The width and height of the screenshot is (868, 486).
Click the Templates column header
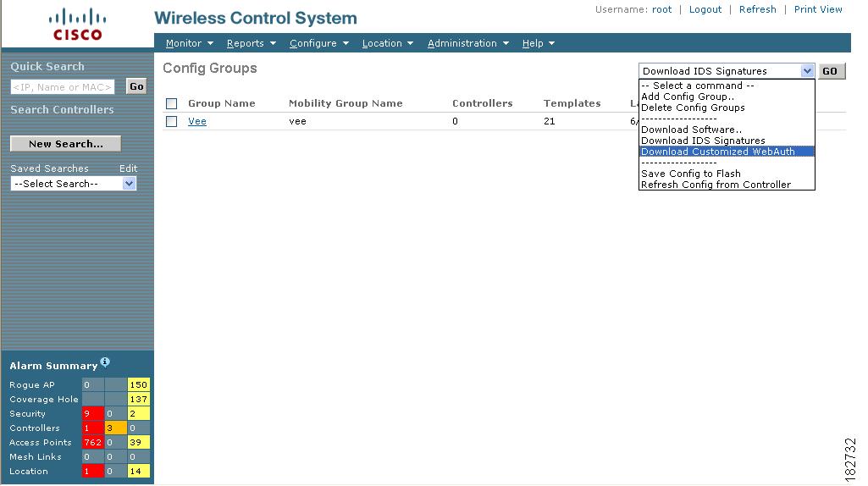[x=572, y=103]
